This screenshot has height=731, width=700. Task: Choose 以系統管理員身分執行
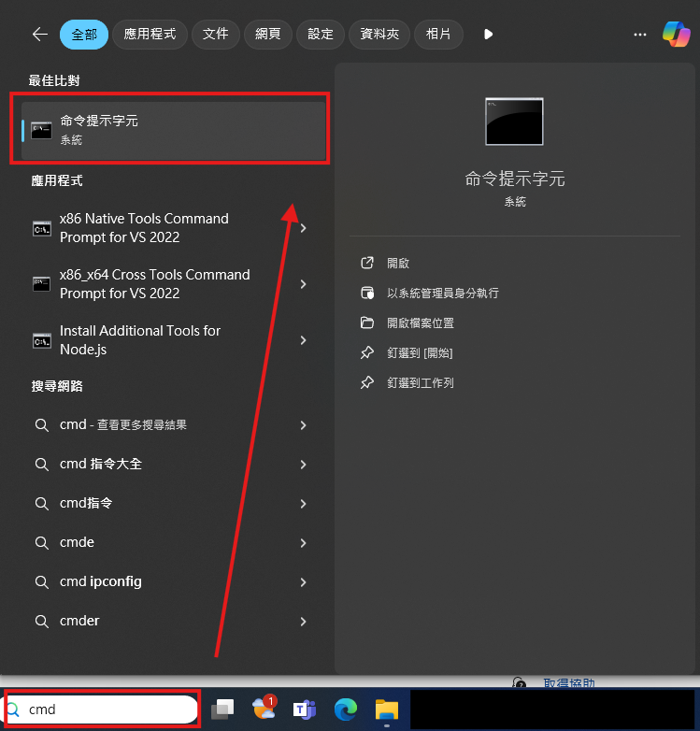pos(443,294)
